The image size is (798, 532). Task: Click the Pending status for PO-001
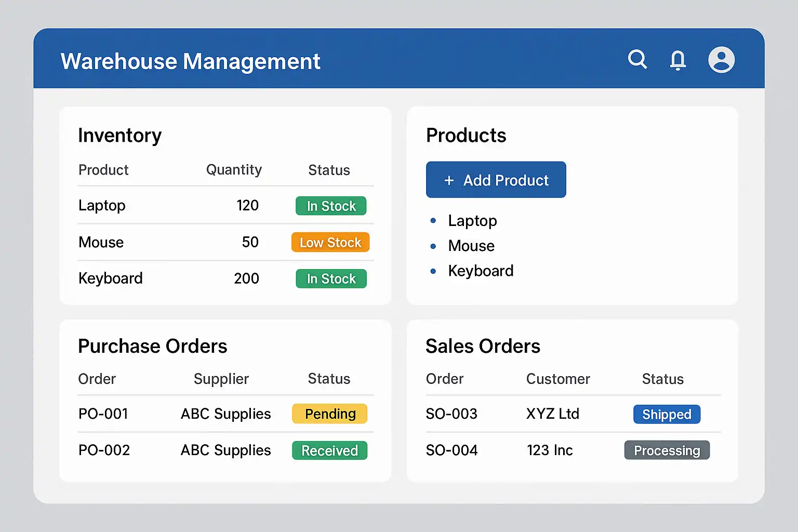click(x=330, y=414)
